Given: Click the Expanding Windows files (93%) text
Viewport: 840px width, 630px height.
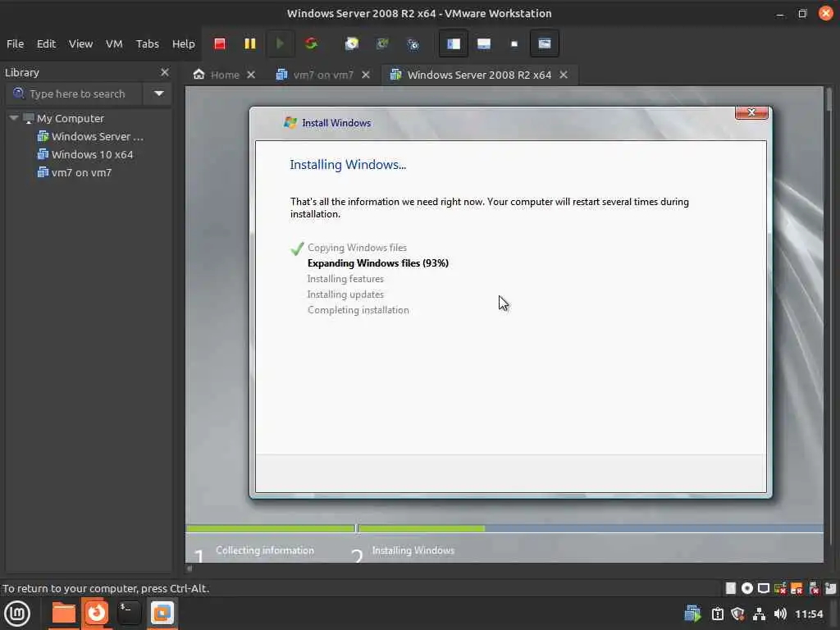Looking at the screenshot, I should pyautogui.click(x=377, y=263).
